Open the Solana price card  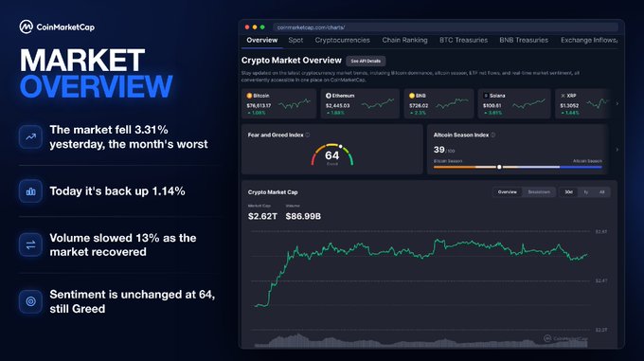click(514, 103)
